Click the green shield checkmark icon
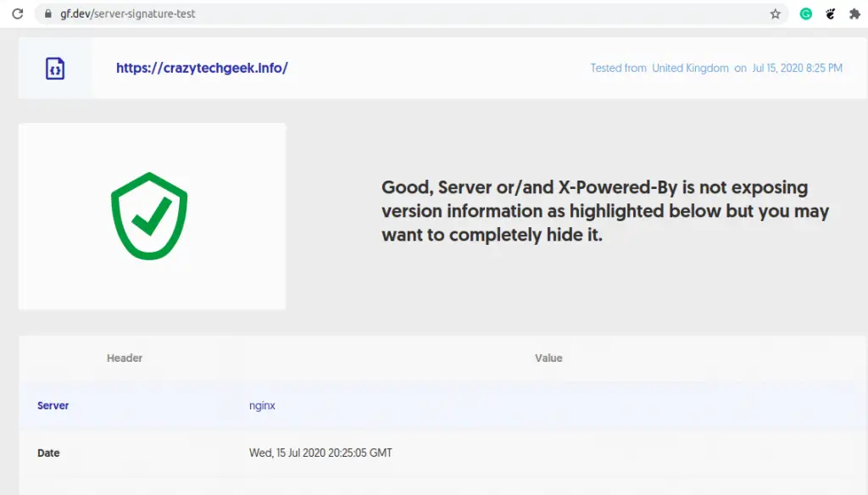This screenshot has width=868, height=495. [149, 215]
